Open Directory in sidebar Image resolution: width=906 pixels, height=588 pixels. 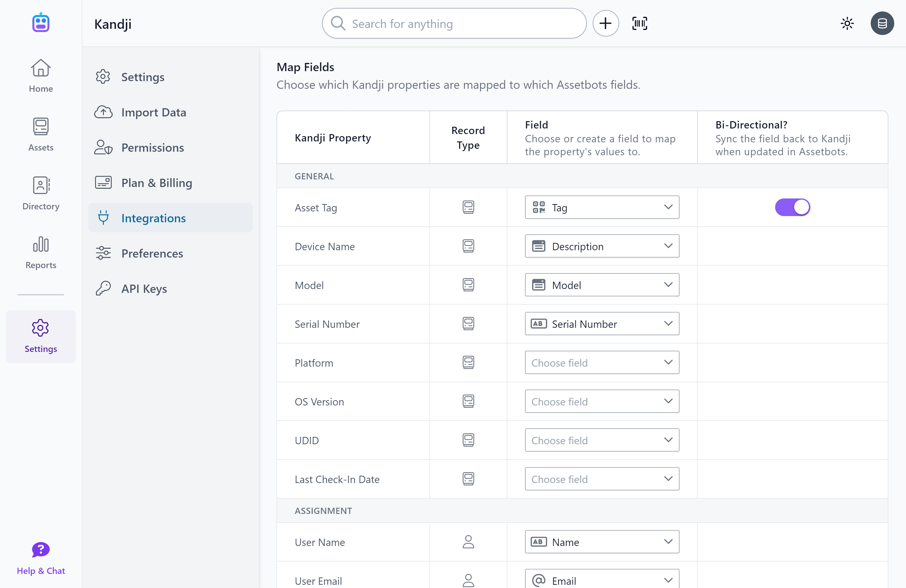pyautogui.click(x=41, y=193)
